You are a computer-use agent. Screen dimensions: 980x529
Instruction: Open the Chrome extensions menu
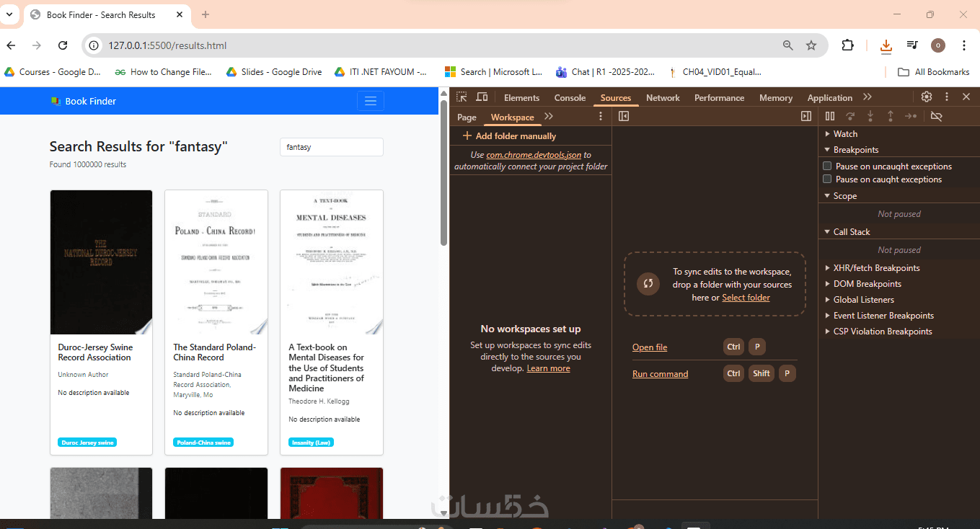pyautogui.click(x=848, y=45)
